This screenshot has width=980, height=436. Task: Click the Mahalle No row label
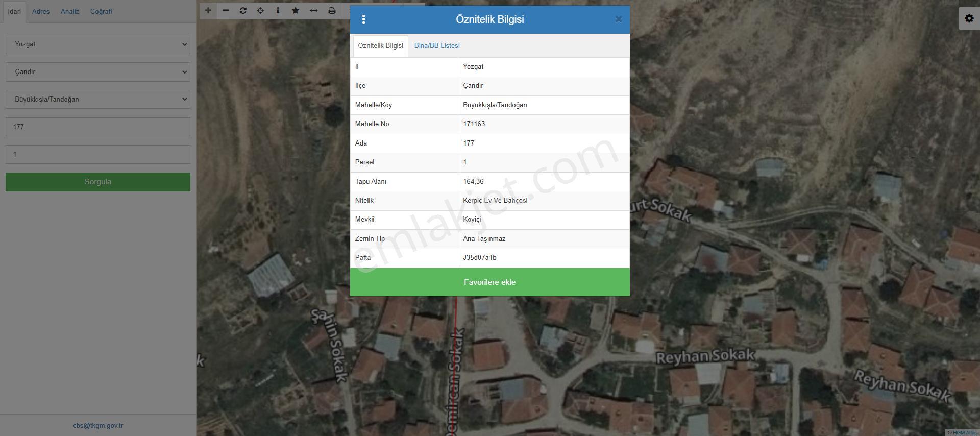coord(372,124)
